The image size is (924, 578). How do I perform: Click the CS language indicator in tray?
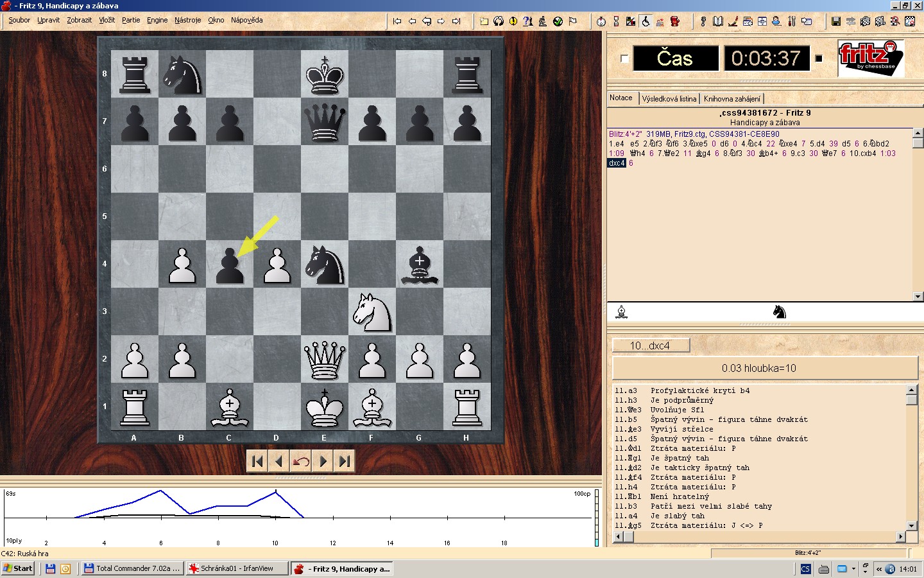(x=805, y=568)
